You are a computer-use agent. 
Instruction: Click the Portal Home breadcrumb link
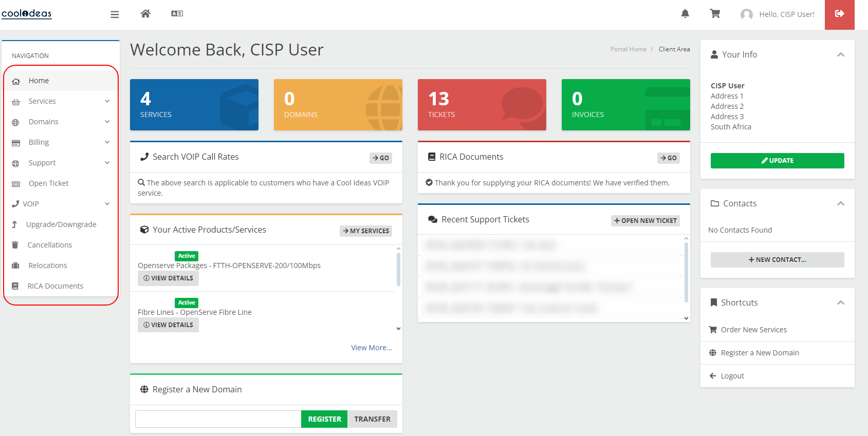[x=629, y=49]
